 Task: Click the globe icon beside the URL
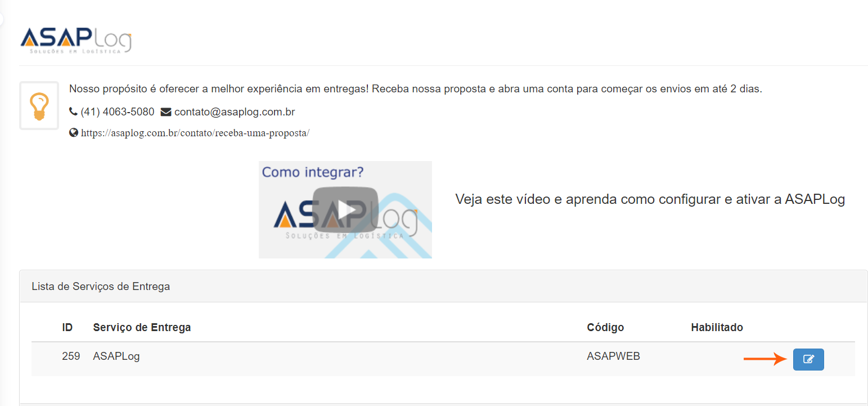(x=73, y=133)
